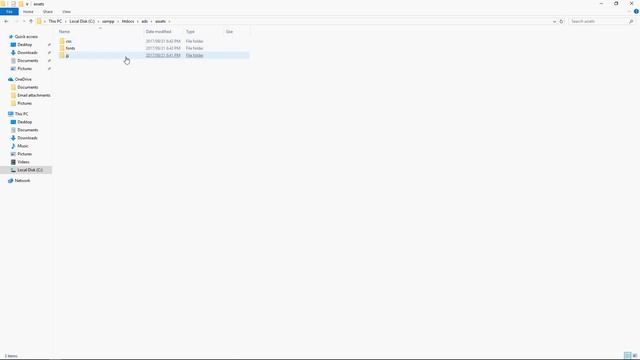Screen dimensions: 640x360
Task: Open Pictures under OneDrive
Action: 24,103
